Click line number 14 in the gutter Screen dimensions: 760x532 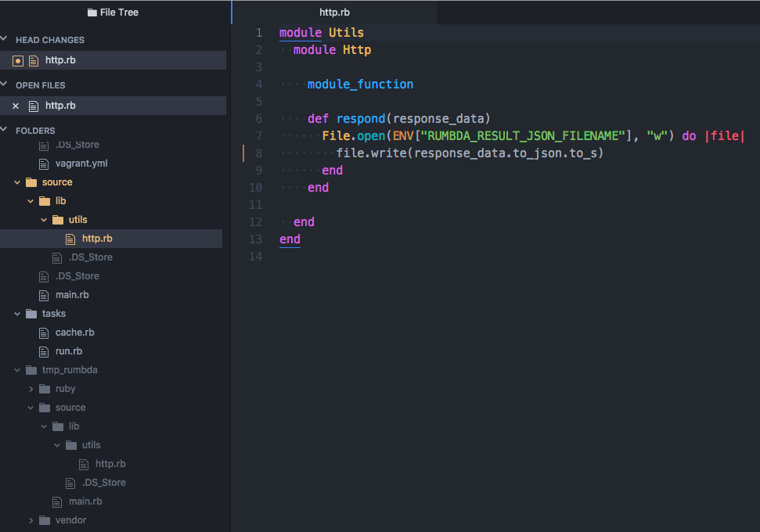[255, 257]
